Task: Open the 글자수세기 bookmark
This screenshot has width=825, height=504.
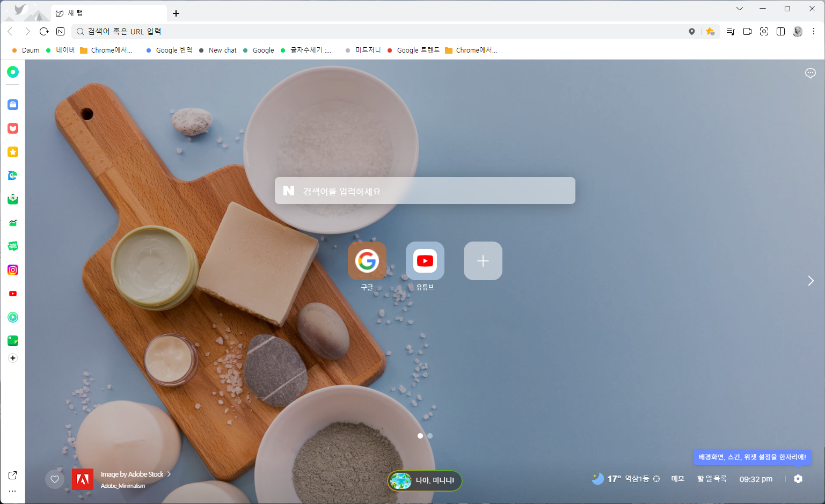Action: click(305, 50)
